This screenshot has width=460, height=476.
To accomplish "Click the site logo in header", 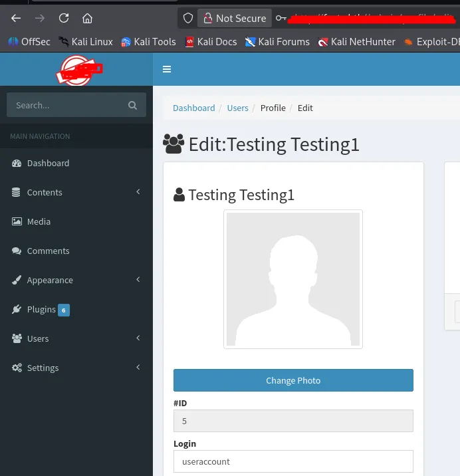I will click(79, 70).
